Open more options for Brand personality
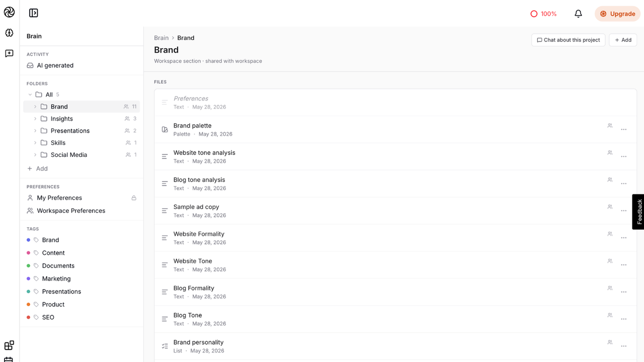Screen dimensions: 644x362 [624, 346]
